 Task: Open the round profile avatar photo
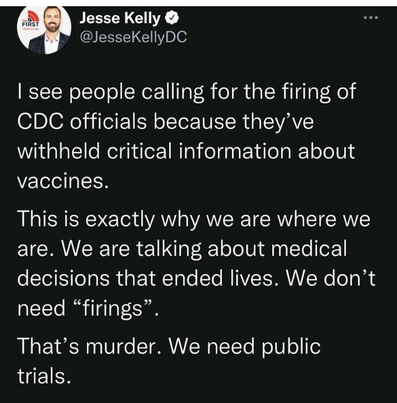pyautogui.click(x=44, y=30)
